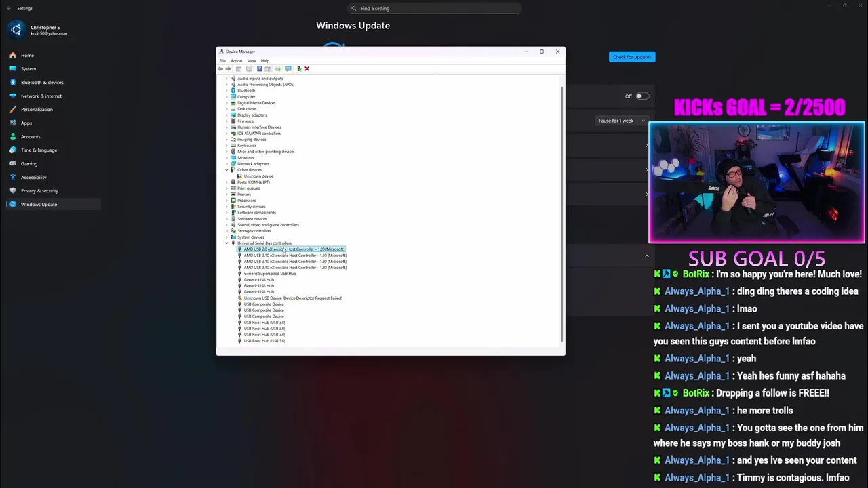868x488 pixels.
Task: Click the Christopher S account profile
Action: (39, 30)
